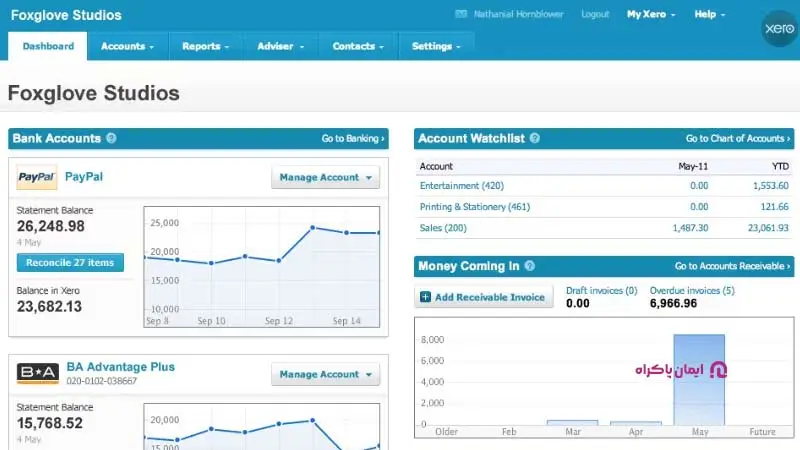Open the Settings menu
Screen dimensions: 800x450
pos(436,46)
